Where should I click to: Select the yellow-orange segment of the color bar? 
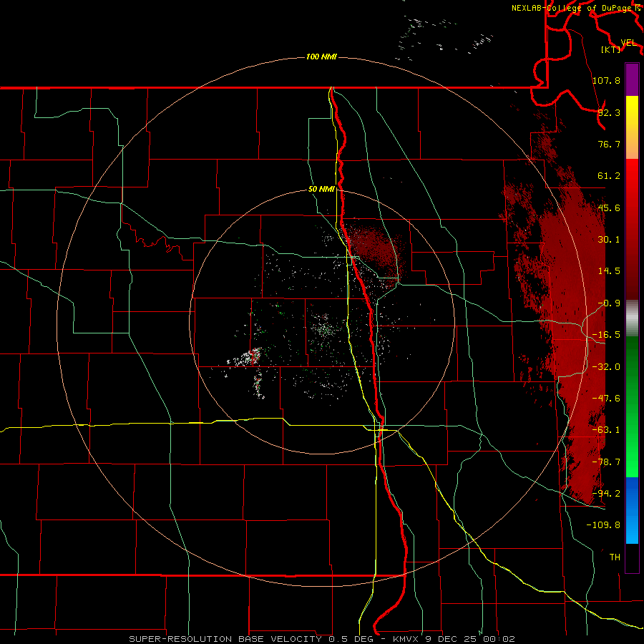(x=632, y=127)
